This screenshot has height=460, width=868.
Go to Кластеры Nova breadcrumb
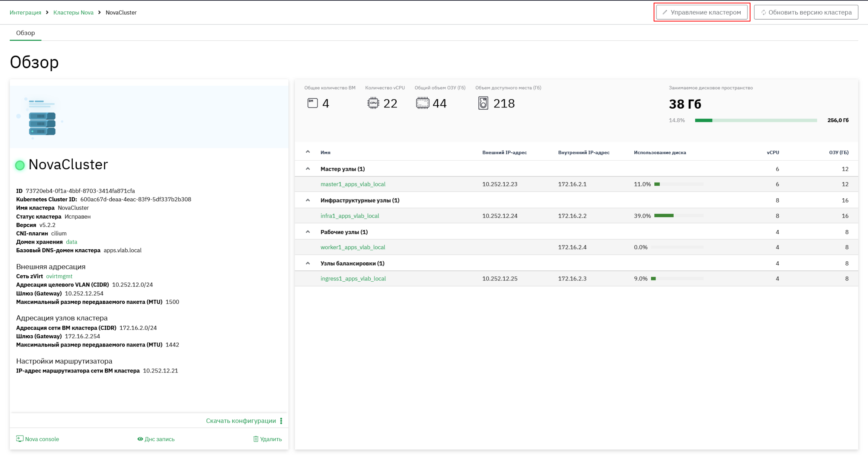pyautogui.click(x=73, y=12)
